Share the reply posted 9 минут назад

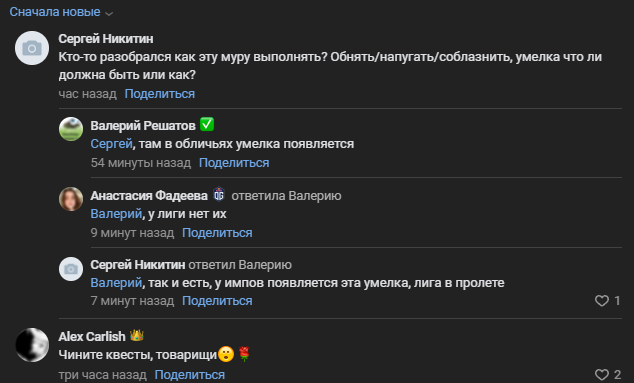(217, 233)
